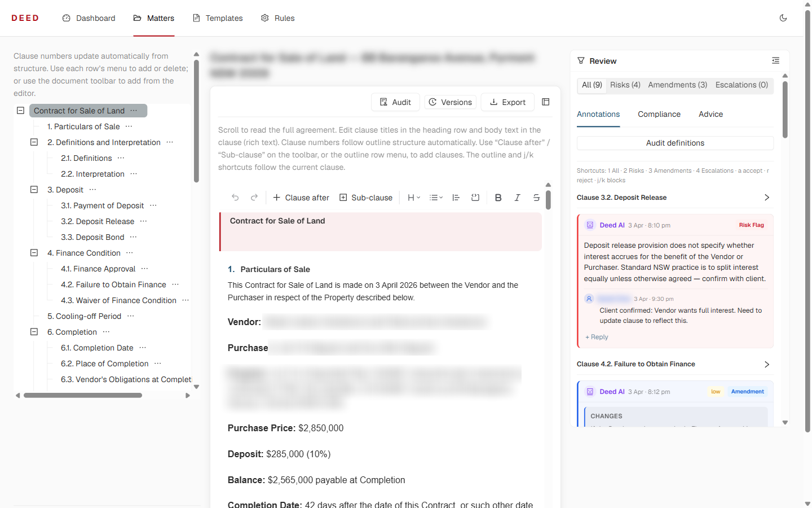Collapse the 4. Finance Condition node
812x508 pixels.
pyautogui.click(x=34, y=253)
